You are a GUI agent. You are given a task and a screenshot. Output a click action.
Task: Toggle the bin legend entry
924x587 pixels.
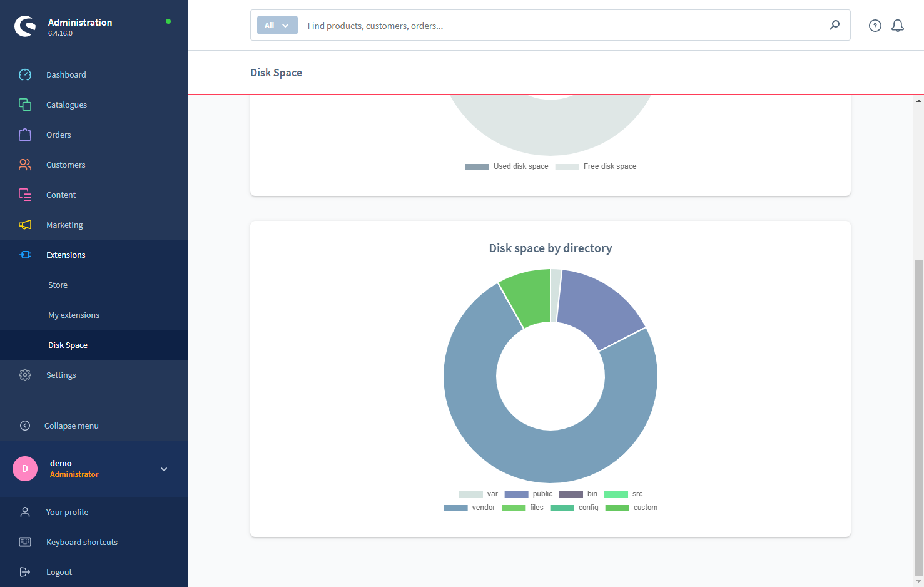pyautogui.click(x=578, y=494)
